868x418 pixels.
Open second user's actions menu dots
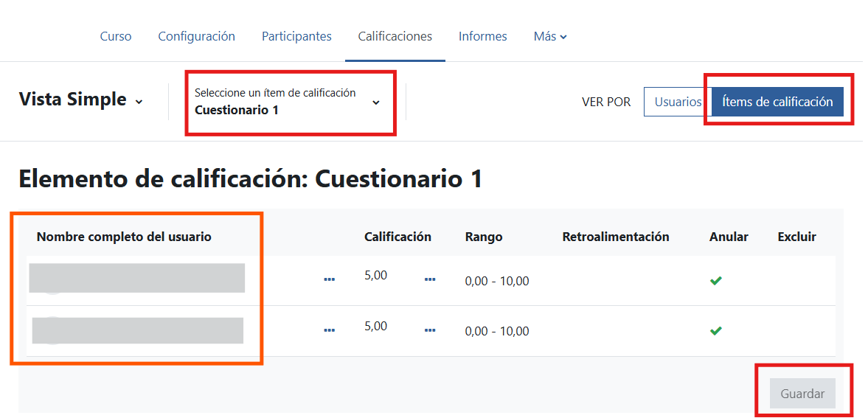point(330,330)
